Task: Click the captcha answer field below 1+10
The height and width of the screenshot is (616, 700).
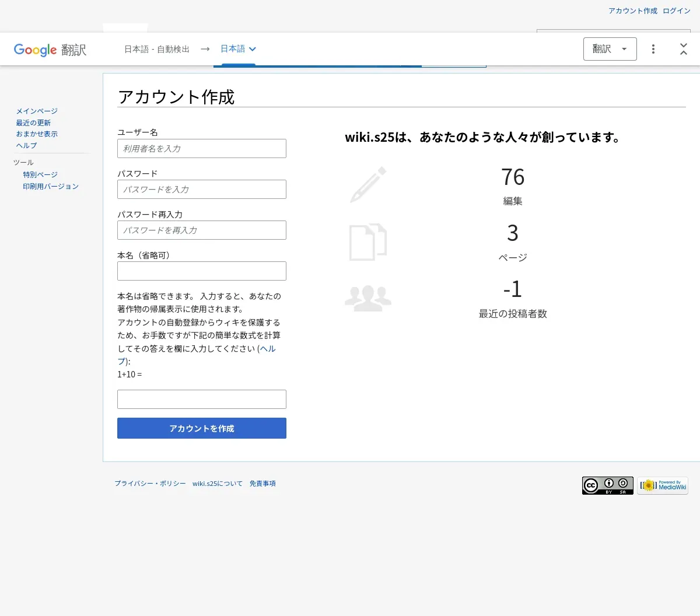Action: 202,400
